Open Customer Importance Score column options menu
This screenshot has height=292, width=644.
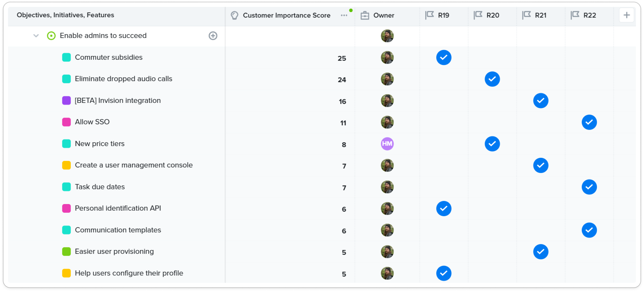click(344, 15)
